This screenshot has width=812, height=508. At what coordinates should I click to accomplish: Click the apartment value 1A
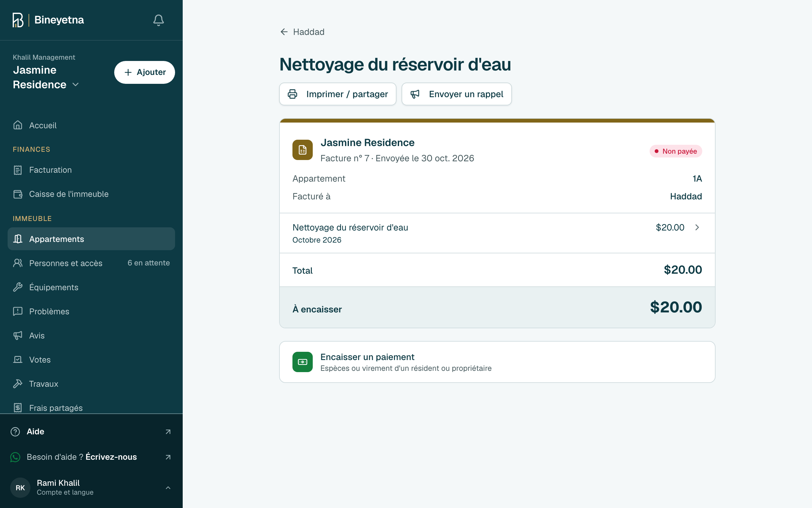[x=697, y=178]
